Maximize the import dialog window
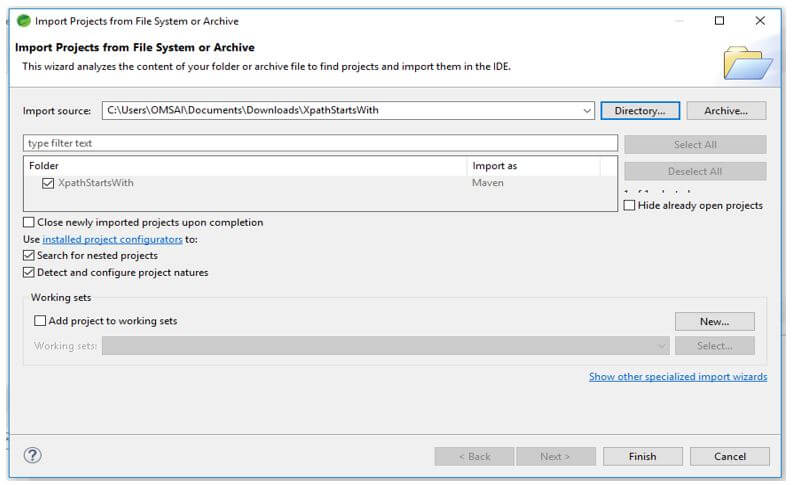This screenshot has height=485, width=800. pyautogui.click(x=719, y=21)
